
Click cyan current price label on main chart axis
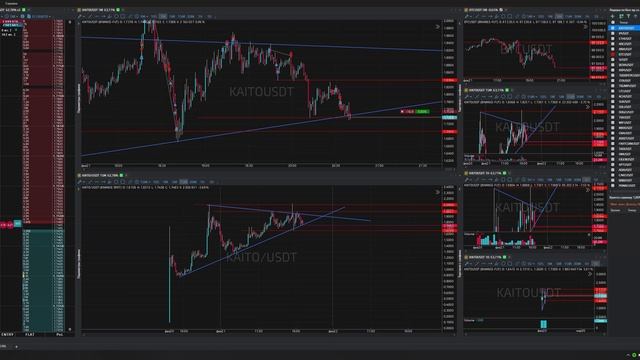point(449,118)
